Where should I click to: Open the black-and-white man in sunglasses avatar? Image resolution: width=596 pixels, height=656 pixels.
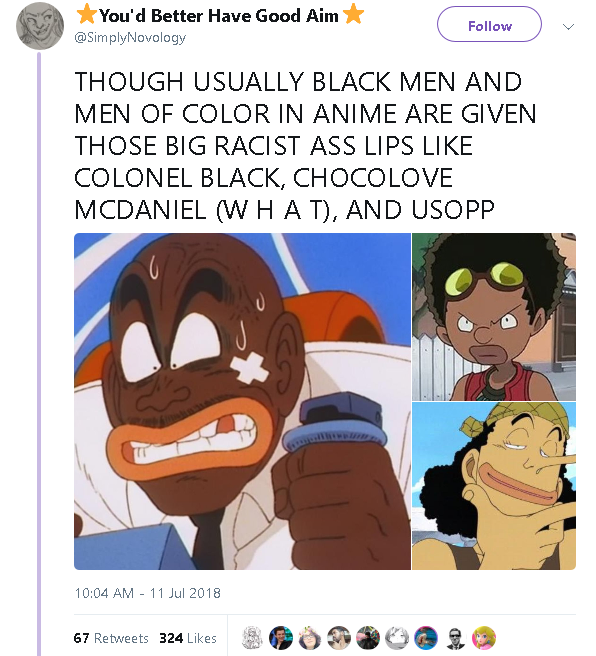point(455,638)
